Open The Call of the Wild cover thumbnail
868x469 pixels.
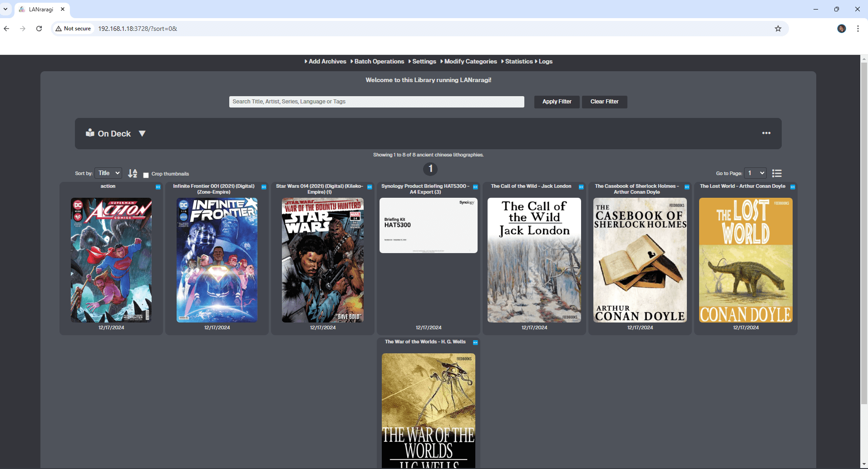(x=534, y=260)
